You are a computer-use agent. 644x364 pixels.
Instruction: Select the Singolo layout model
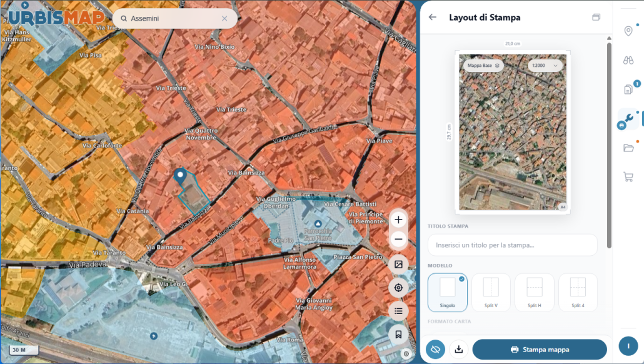447,293
